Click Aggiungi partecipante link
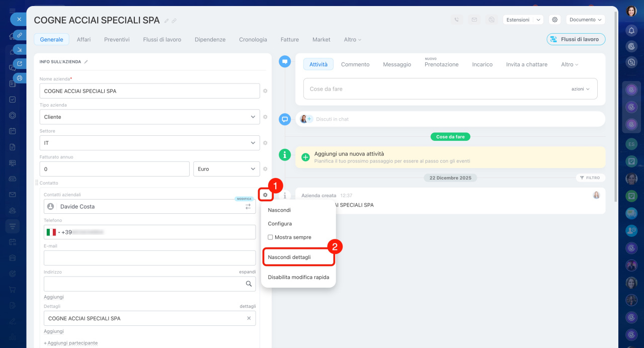The height and width of the screenshot is (348, 644). click(72, 343)
